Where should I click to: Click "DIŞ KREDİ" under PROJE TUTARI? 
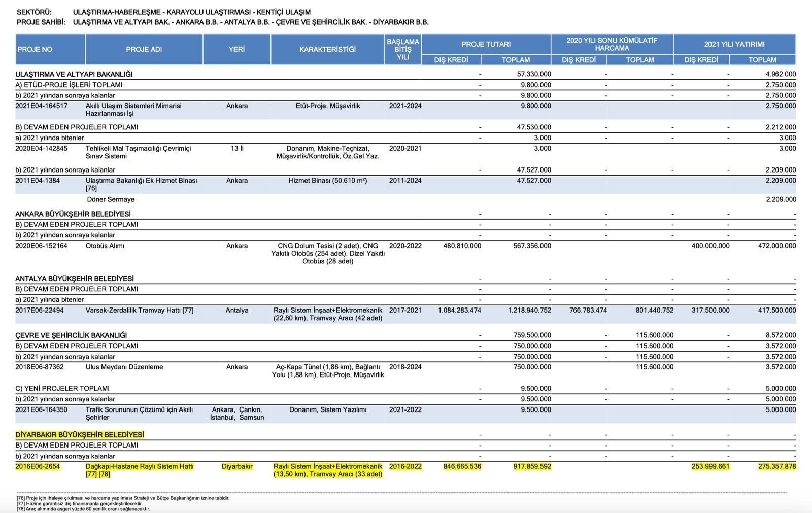click(x=451, y=60)
